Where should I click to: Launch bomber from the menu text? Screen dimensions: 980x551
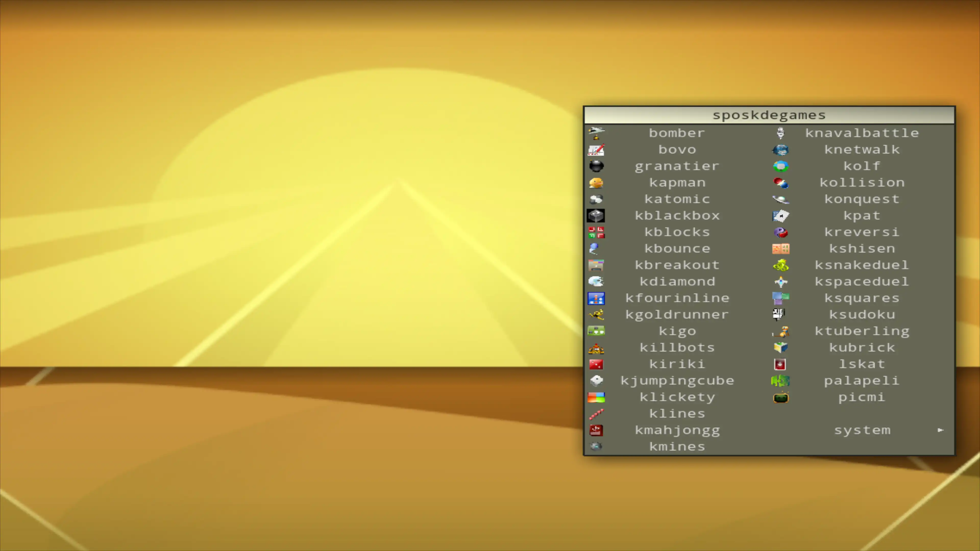click(x=677, y=133)
